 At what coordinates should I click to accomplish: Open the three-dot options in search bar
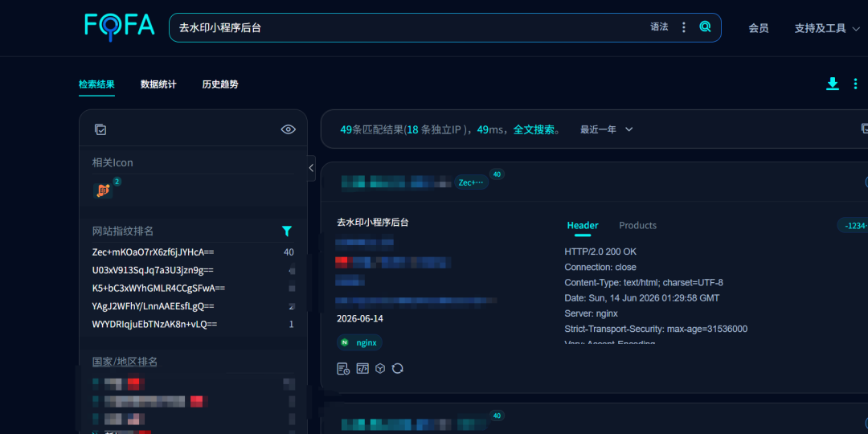[x=684, y=27]
